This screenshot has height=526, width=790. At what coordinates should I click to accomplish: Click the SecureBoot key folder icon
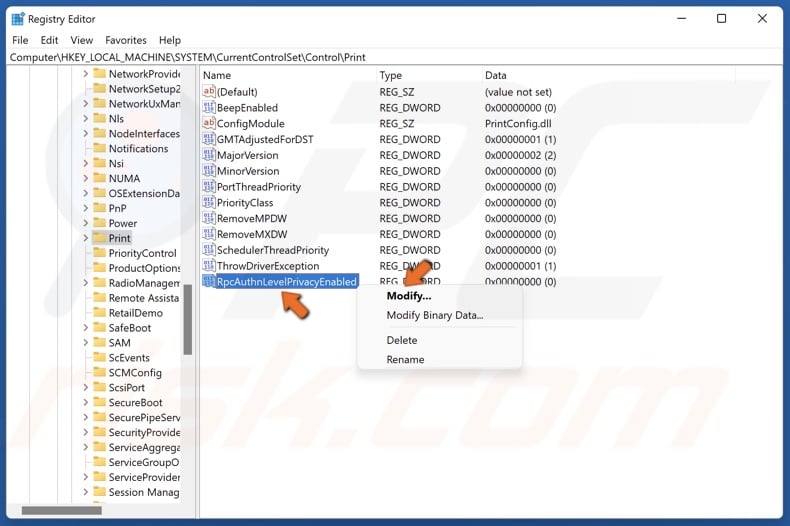[100, 402]
